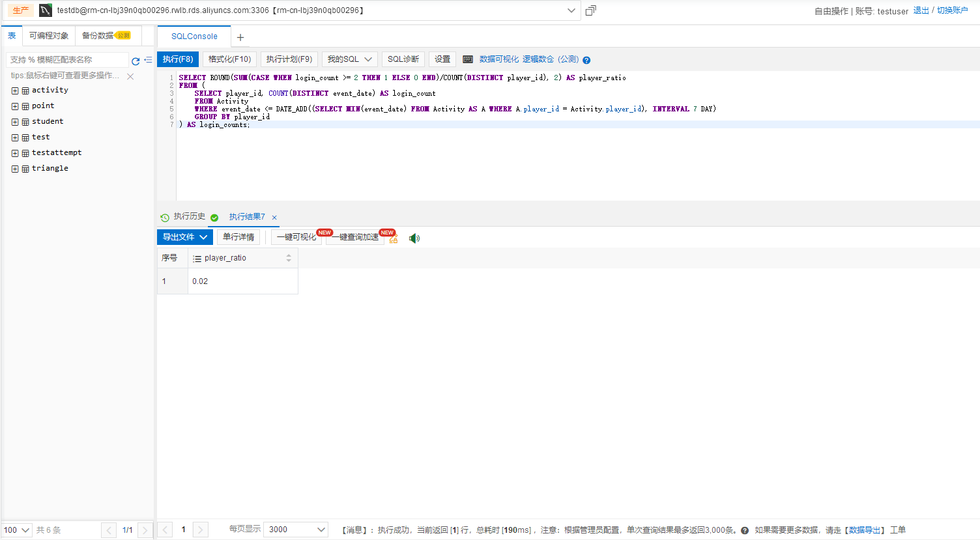980x540 pixels.
Task: Show 执行计划(F9) execution plan
Action: tap(289, 59)
